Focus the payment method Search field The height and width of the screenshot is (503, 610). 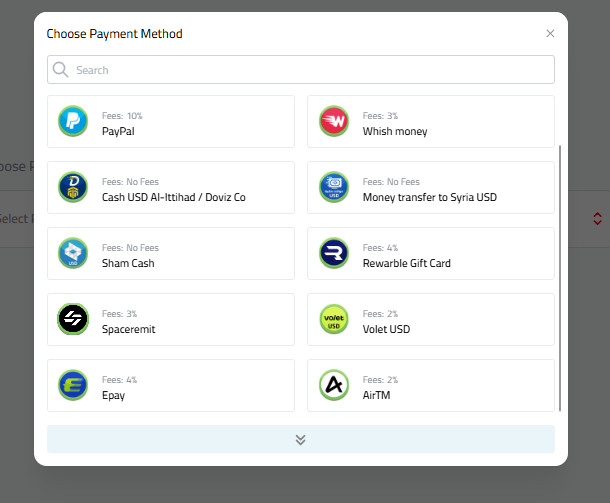click(x=301, y=70)
